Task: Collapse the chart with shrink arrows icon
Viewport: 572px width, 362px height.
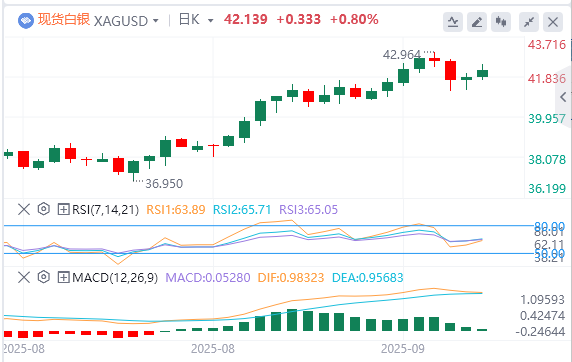Action: 529,22
